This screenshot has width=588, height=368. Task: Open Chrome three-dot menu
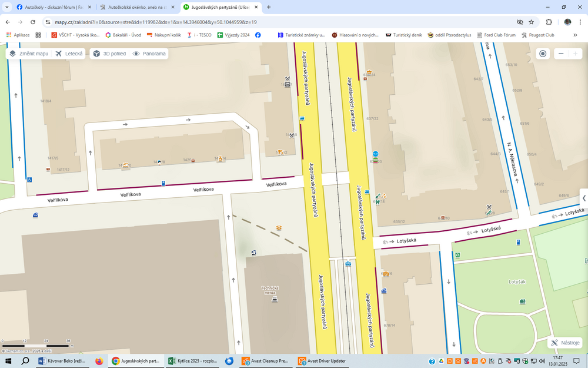tap(580, 22)
